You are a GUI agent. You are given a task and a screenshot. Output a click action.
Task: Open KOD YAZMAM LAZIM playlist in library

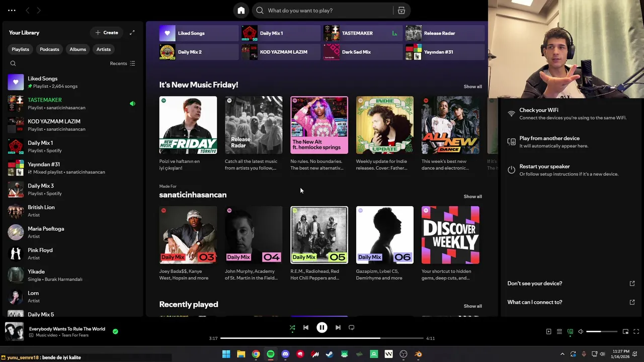tap(72, 125)
